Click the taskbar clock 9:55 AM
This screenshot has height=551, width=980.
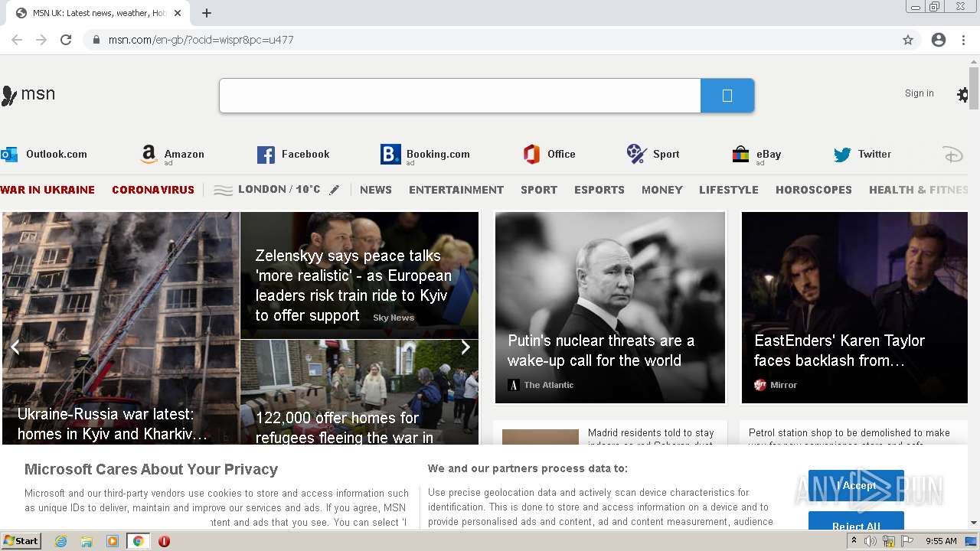pos(941,541)
